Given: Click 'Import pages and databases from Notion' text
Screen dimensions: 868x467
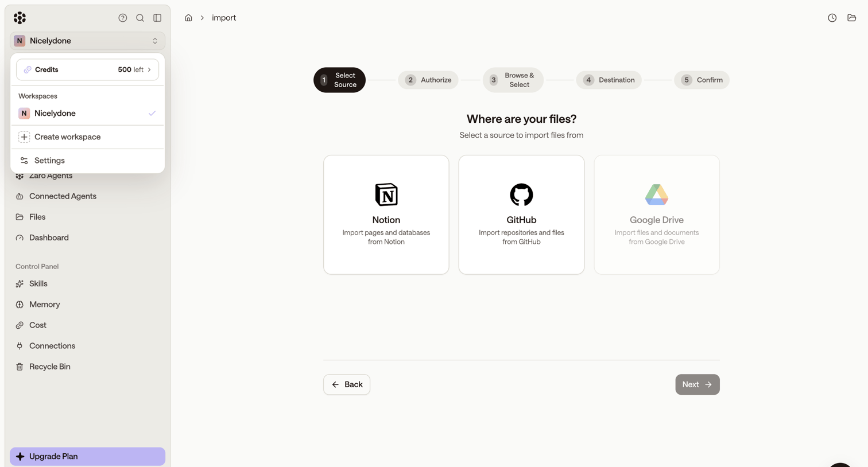Looking at the screenshot, I should coord(386,237).
